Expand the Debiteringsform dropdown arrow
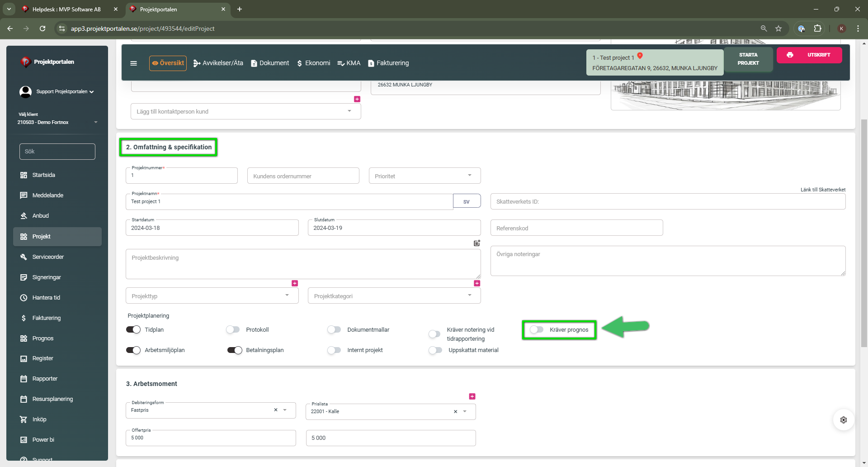This screenshot has width=868, height=467. [x=285, y=410]
